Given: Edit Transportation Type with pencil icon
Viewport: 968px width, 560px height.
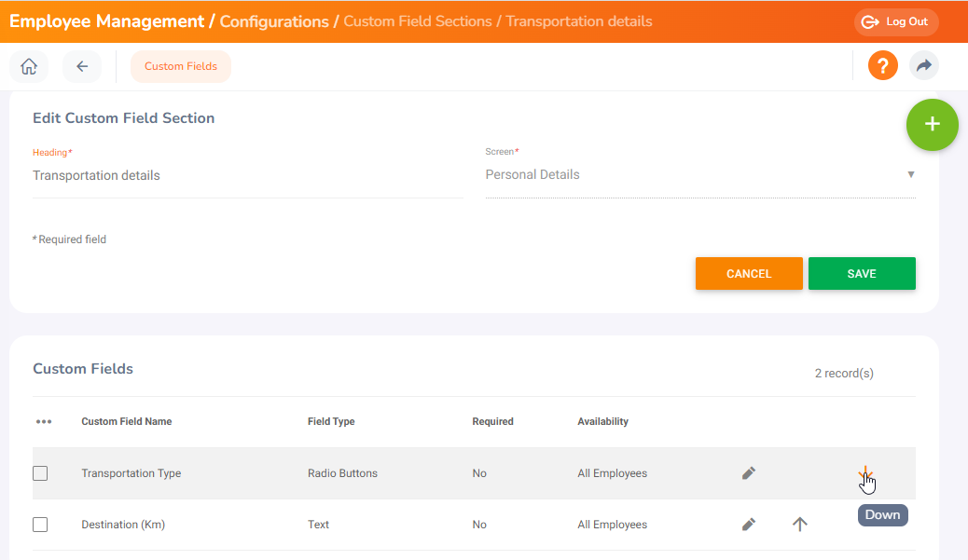Looking at the screenshot, I should 748,473.
